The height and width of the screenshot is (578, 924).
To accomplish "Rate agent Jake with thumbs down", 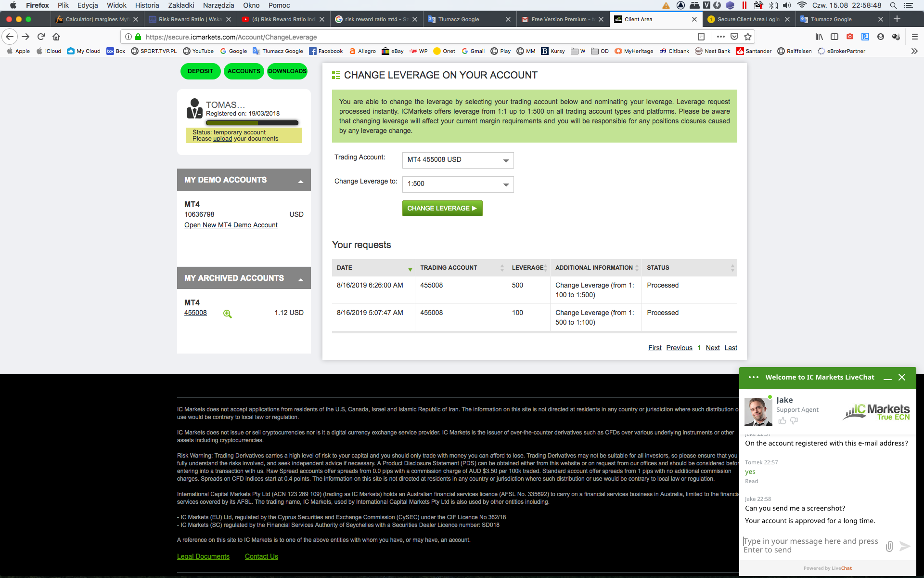I will (794, 421).
